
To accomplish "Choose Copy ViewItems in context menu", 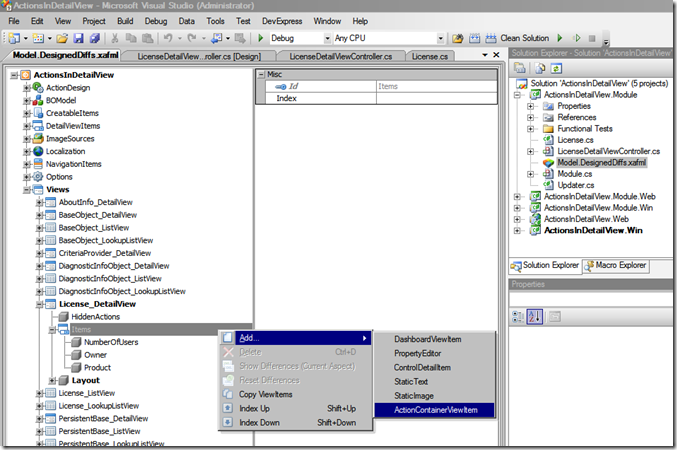I will click(x=295, y=394).
